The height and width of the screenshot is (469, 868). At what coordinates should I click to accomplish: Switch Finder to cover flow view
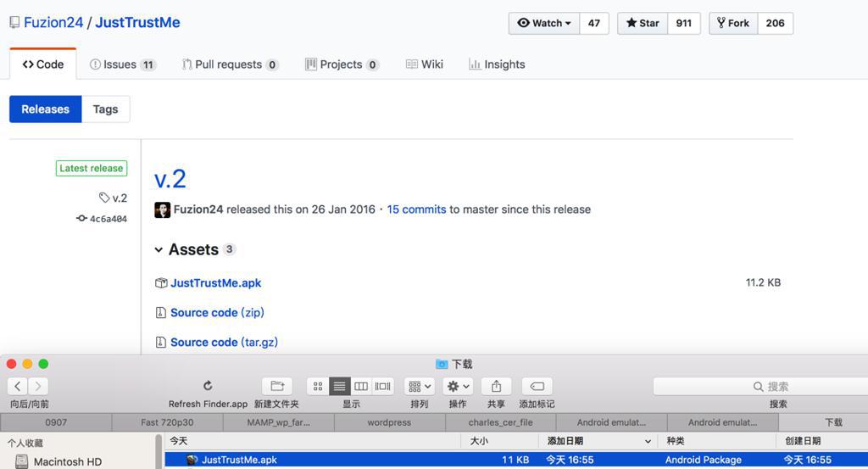[382, 386]
